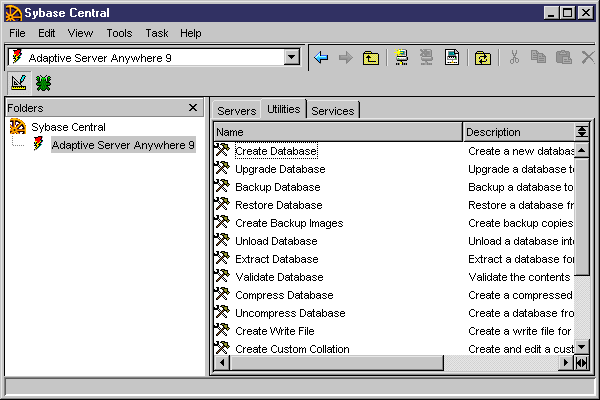The image size is (600, 400).
Task: Select the Backup Database list item
Action: coord(278,187)
